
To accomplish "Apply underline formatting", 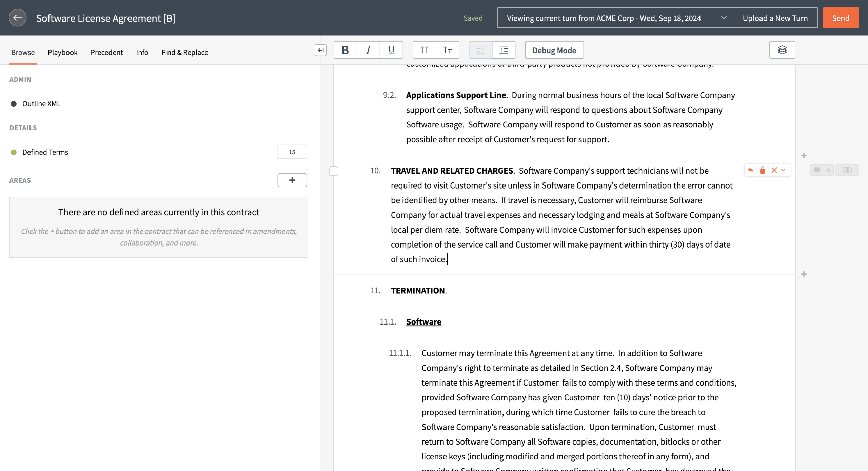I will click(x=391, y=50).
